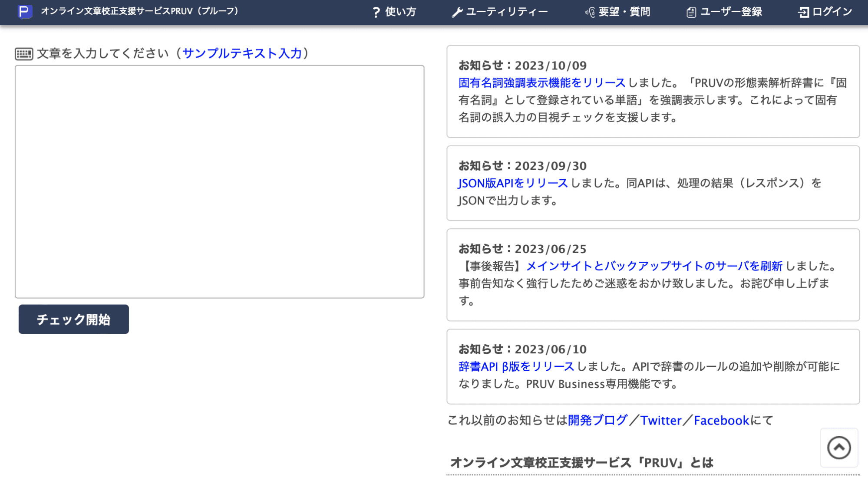Open the Twitter link

tap(661, 420)
